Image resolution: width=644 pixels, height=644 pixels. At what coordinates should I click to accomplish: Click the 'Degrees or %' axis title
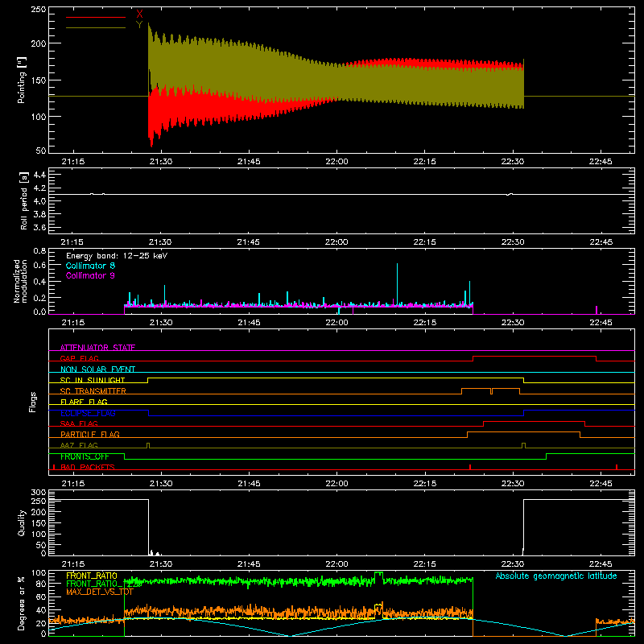(x=22, y=603)
